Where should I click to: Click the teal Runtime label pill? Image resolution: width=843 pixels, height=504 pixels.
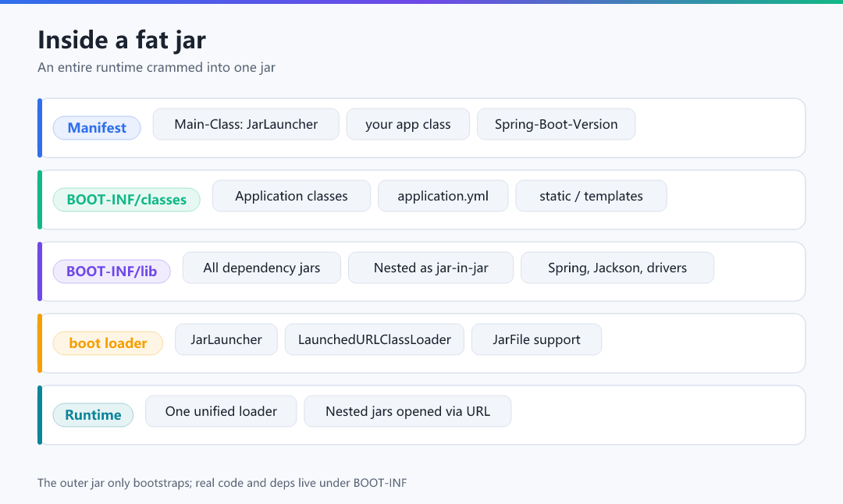(93, 415)
